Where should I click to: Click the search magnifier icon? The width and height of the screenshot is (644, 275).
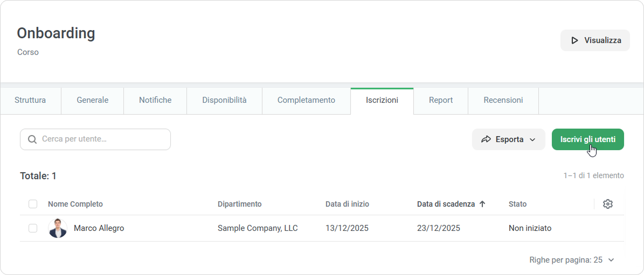click(x=32, y=139)
